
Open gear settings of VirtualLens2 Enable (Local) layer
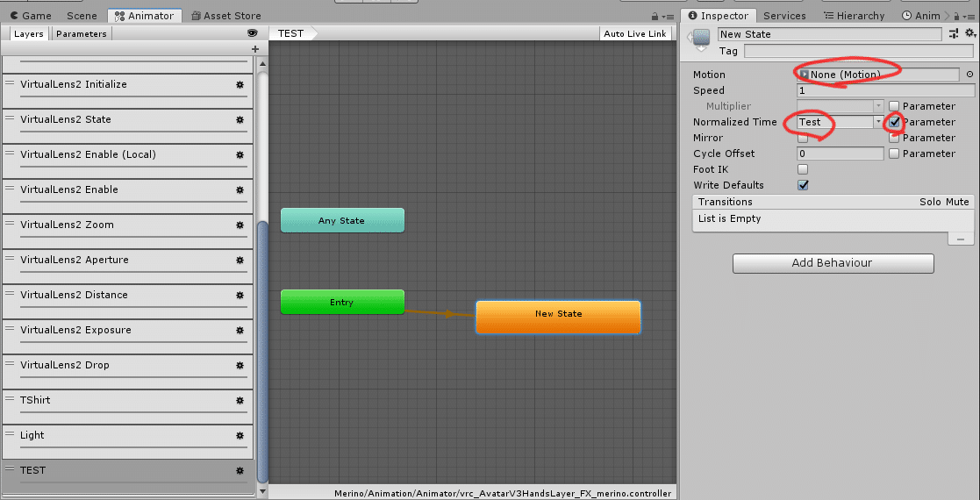pos(240,154)
